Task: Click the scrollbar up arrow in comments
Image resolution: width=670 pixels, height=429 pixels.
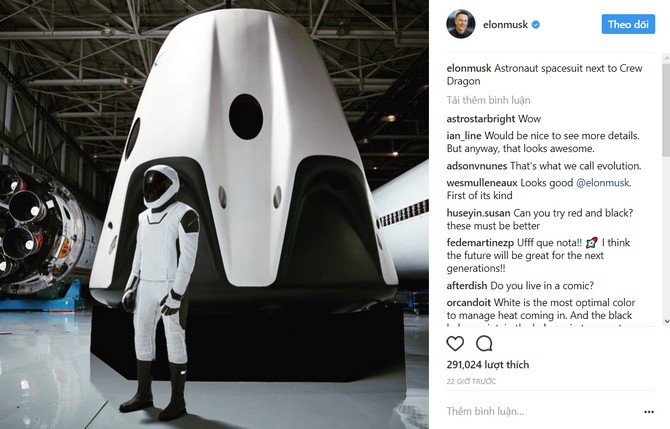Action: pyautogui.click(x=666, y=58)
